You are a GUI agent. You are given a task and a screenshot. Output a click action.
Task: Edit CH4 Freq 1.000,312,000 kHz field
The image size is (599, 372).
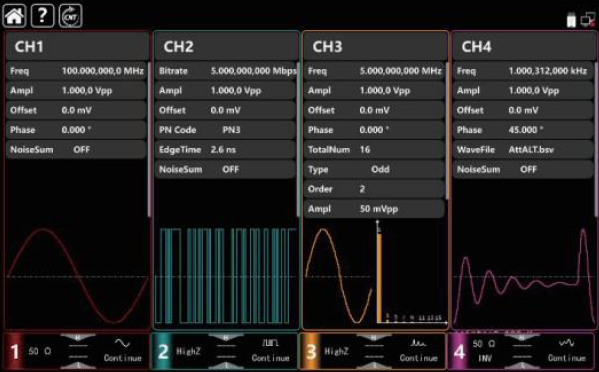[x=523, y=71]
